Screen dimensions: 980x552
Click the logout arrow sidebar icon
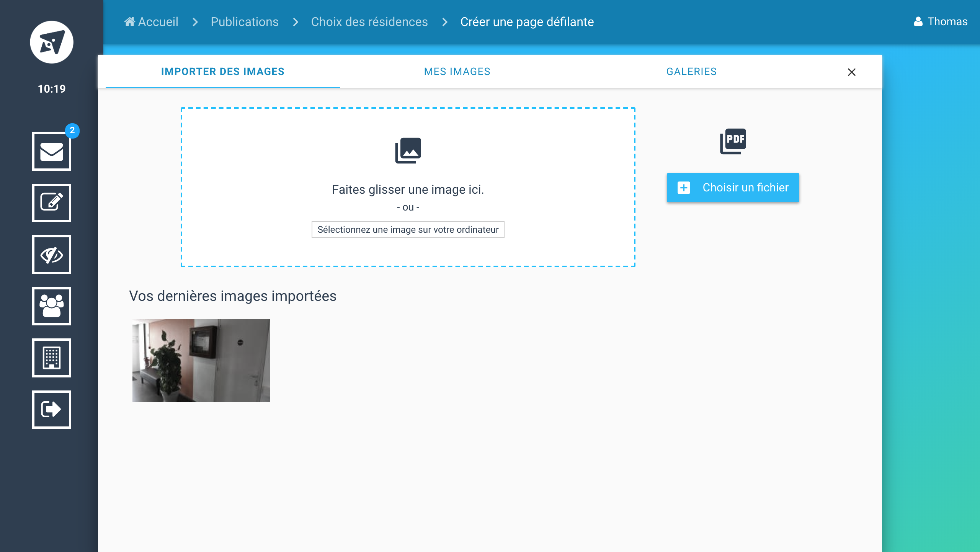point(52,409)
